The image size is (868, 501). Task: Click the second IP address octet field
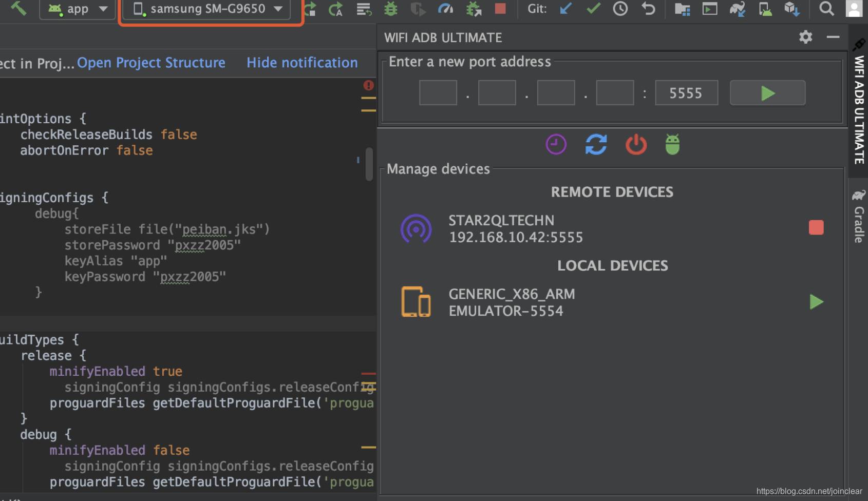click(497, 93)
